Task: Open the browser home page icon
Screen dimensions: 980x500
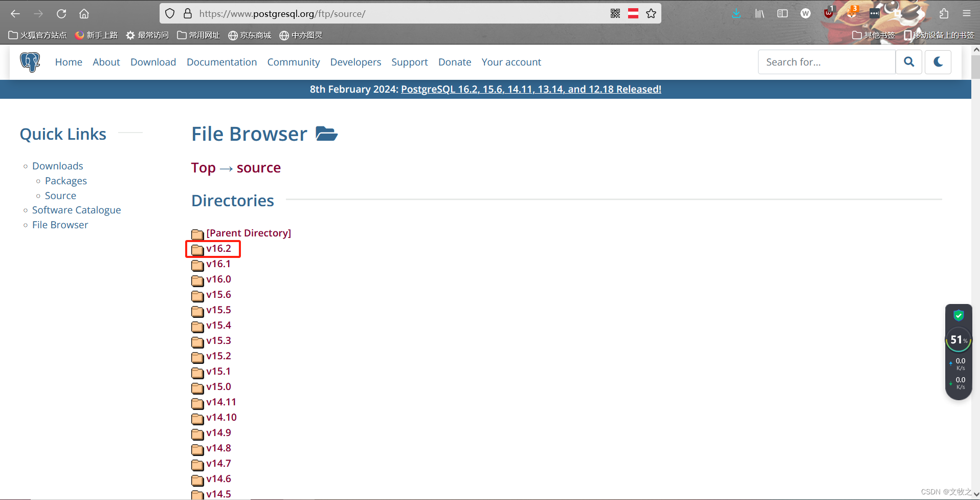Action: pyautogui.click(x=84, y=14)
